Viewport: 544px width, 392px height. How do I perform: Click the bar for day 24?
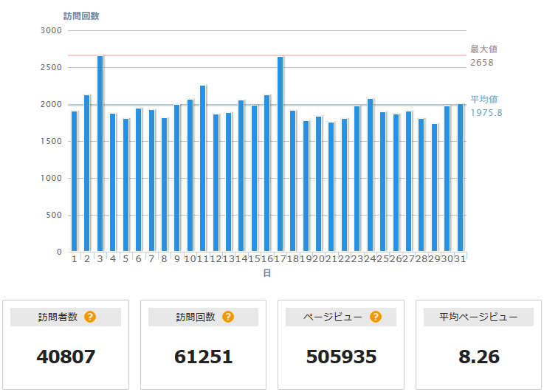tap(371, 175)
